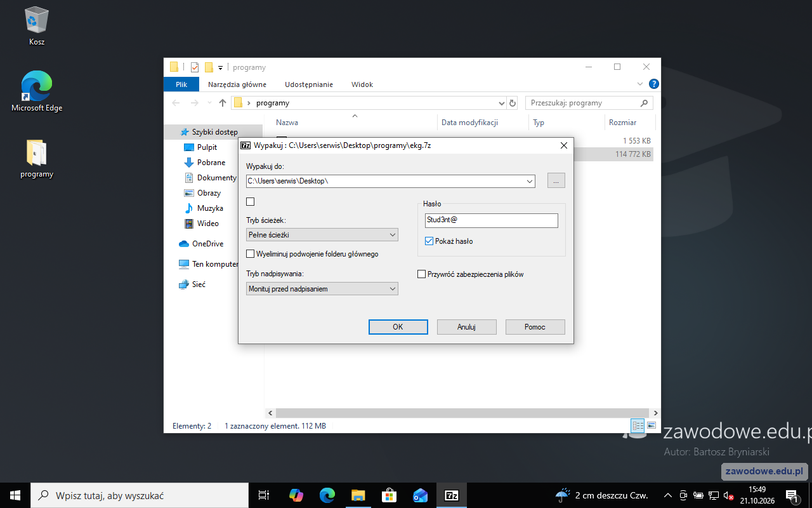Click the Task View taskbar icon

click(265, 495)
